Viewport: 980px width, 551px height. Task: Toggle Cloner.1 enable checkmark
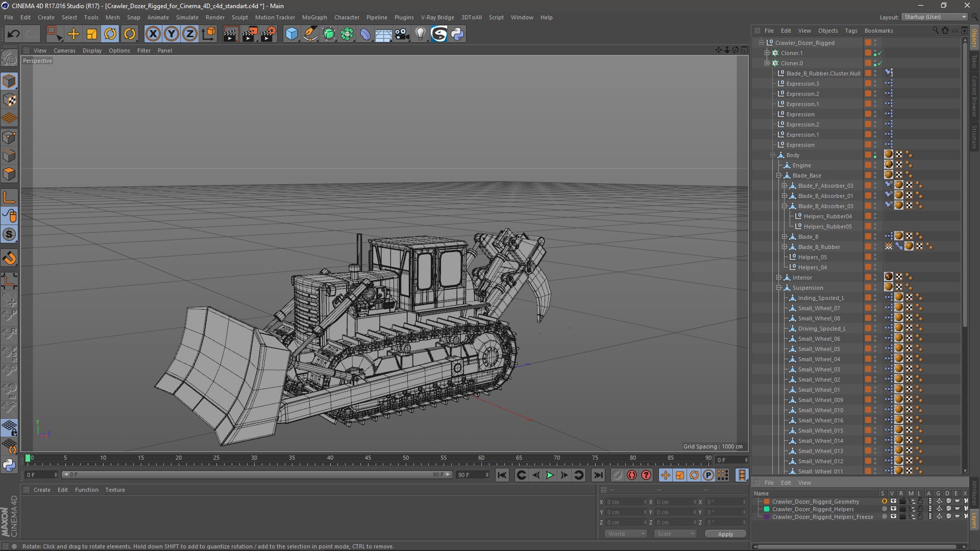tap(879, 53)
